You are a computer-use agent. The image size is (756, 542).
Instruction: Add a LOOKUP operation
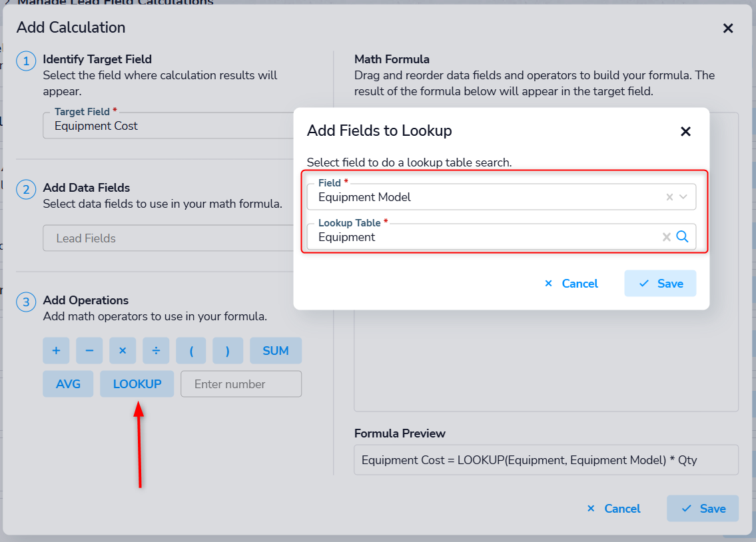click(x=137, y=384)
